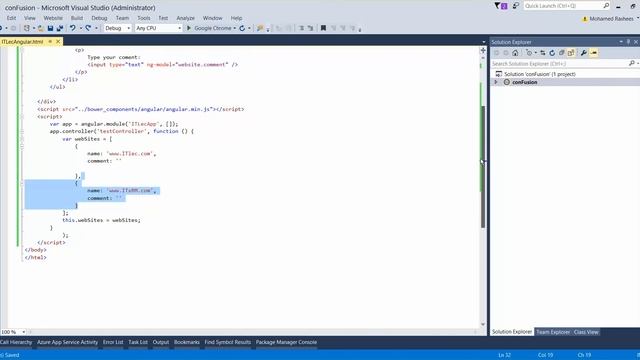Open the Output panel tab
This screenshot has height=360, width=640.
[x=161, y=342]
